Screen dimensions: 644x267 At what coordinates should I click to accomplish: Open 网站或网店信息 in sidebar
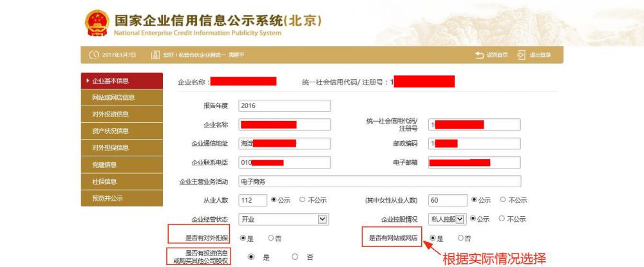point(113,98)
